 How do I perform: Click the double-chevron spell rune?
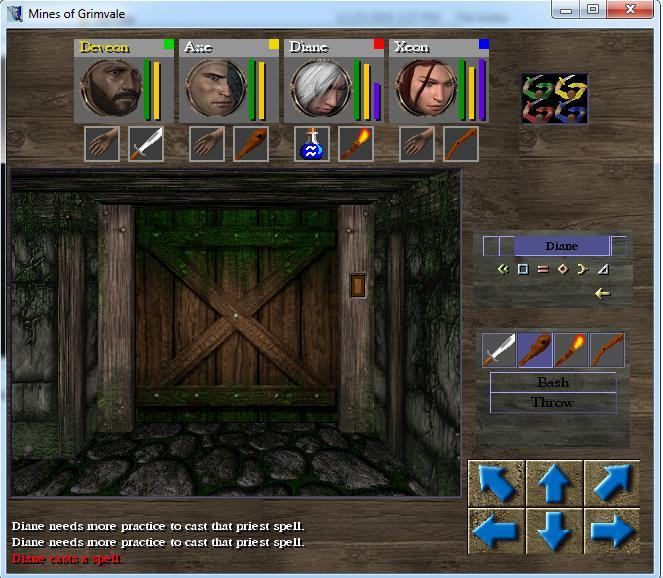pos(503,269)
